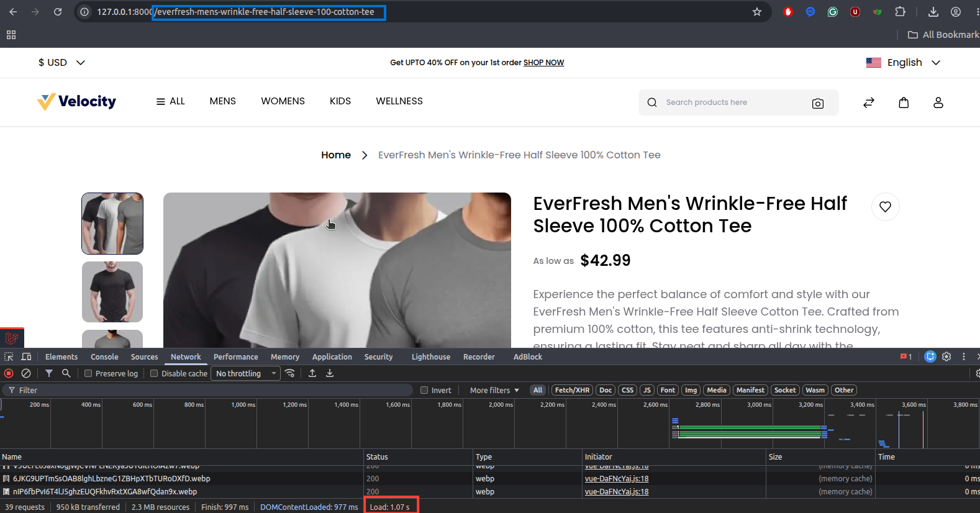Open the No throttling dropdown

[246, 373]
